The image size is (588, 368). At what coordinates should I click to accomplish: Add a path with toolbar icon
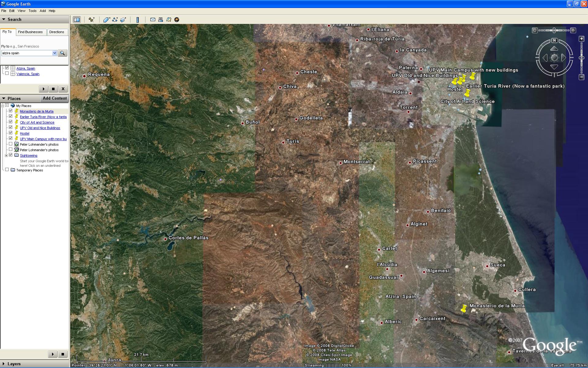[115, 20]
